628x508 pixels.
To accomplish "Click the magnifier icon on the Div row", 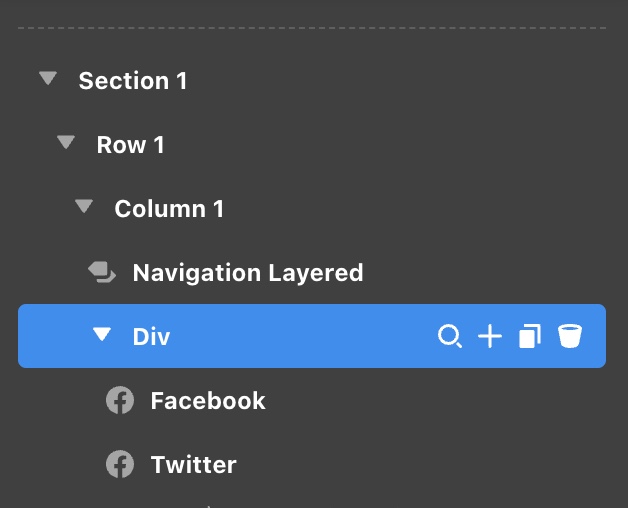I will pyautogui.click(x=450, y=337).
